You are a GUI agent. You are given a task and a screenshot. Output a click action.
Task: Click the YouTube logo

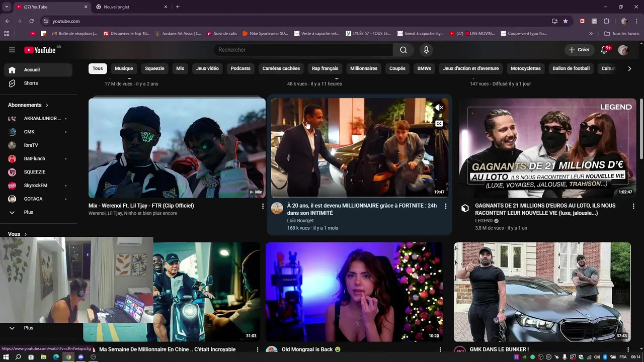tap(40, 50)
